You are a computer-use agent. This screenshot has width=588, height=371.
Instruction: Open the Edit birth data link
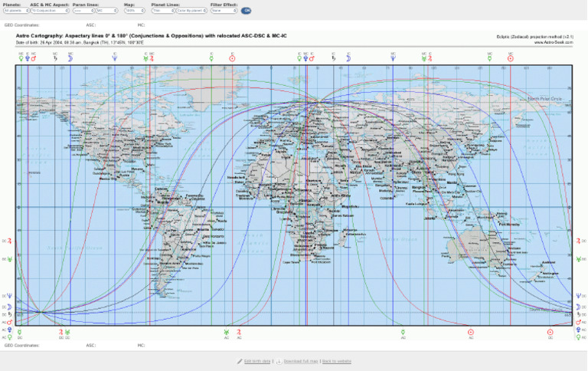point(258,360)
